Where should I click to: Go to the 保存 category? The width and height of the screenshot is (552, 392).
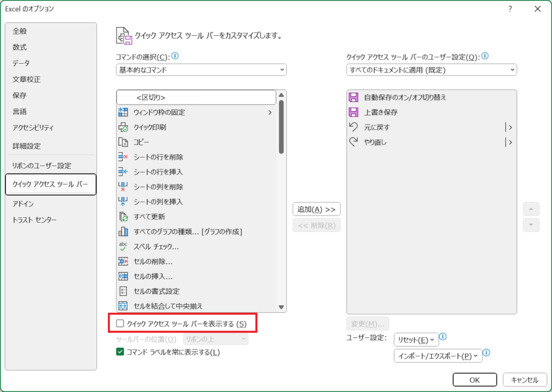[51, 95]
